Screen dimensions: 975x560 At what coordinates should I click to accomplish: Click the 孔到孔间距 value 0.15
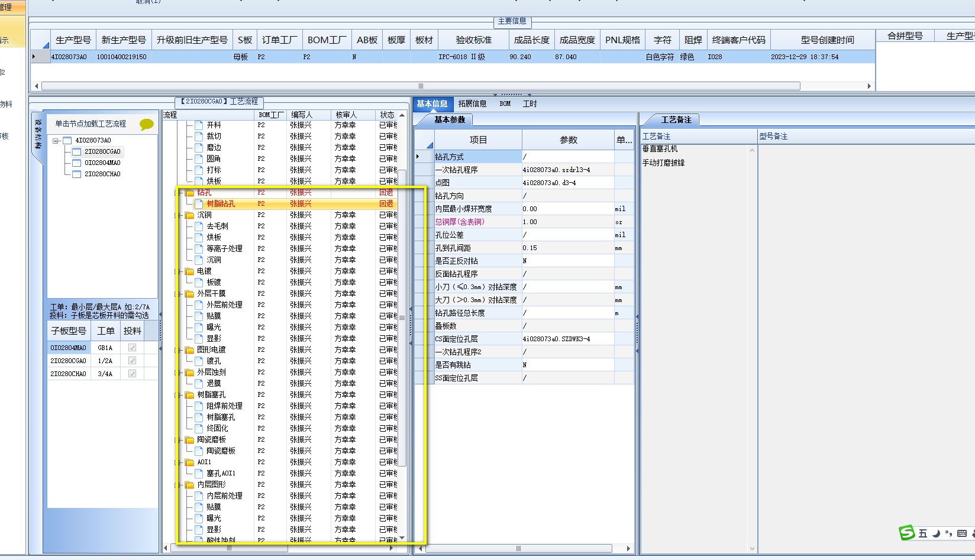coord(568,248)
